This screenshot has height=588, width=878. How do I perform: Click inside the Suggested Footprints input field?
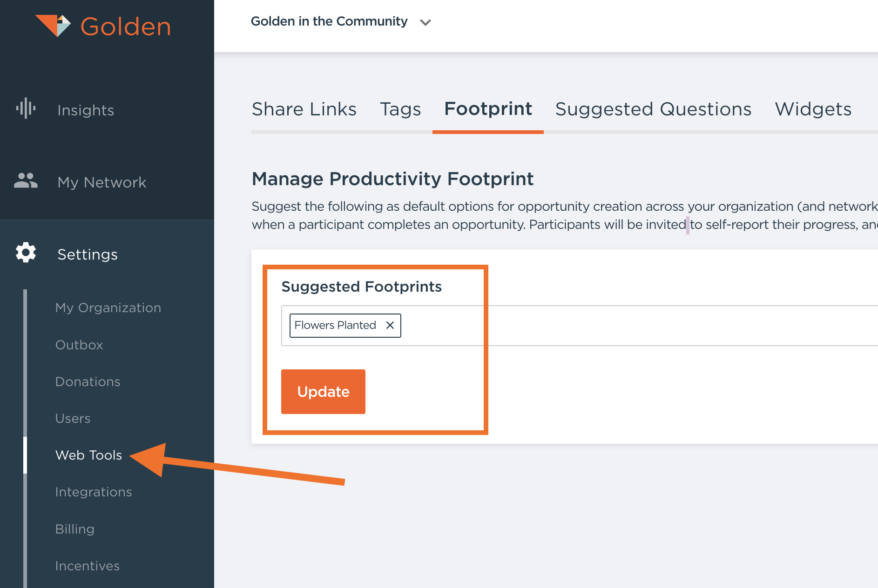[605, 326]
